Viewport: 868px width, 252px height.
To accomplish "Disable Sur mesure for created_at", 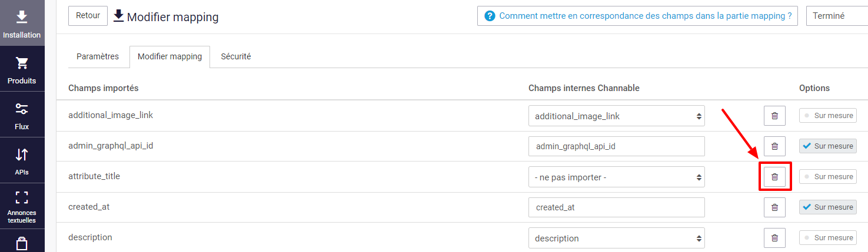I will [x=827, y=207].
